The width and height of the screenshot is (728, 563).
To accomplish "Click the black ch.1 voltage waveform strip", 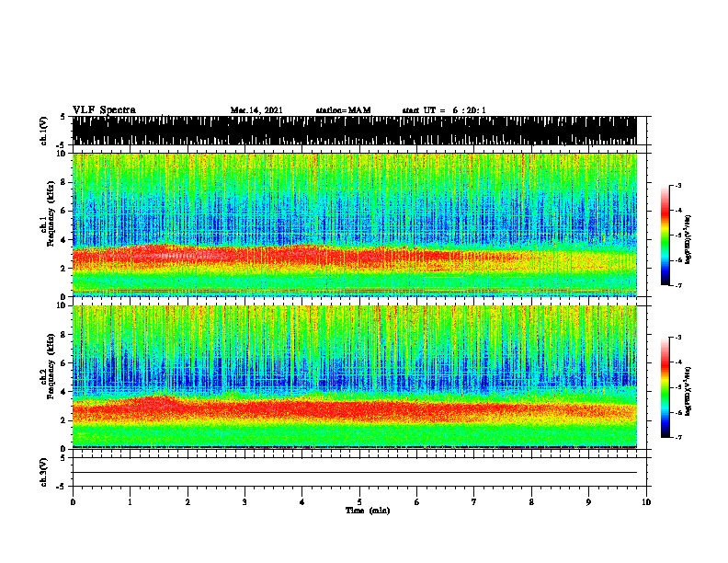I will pyautogui.click(x=354, y=131).
